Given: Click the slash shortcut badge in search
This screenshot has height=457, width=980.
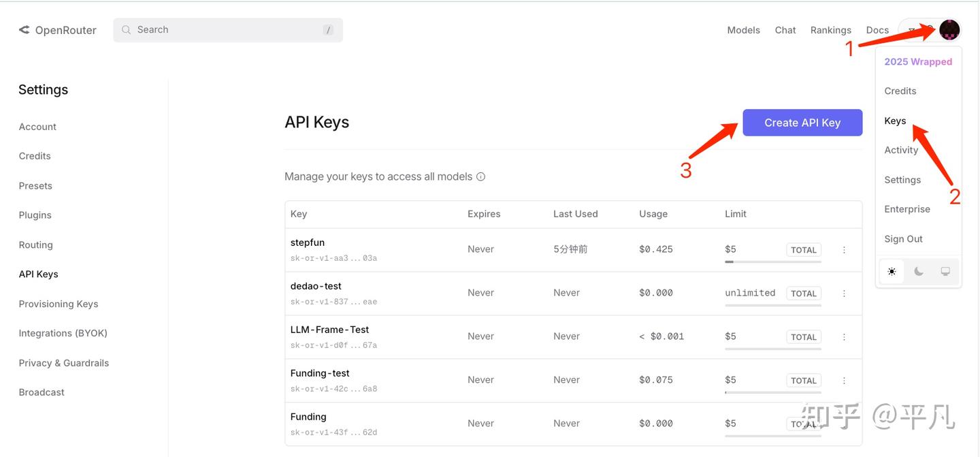Looking at the screenshot, I should click(x=329, y=30).
